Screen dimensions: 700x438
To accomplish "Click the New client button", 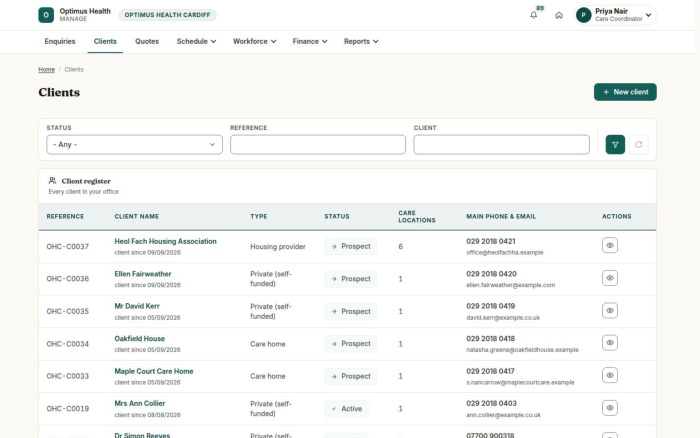I will (625, 92).
